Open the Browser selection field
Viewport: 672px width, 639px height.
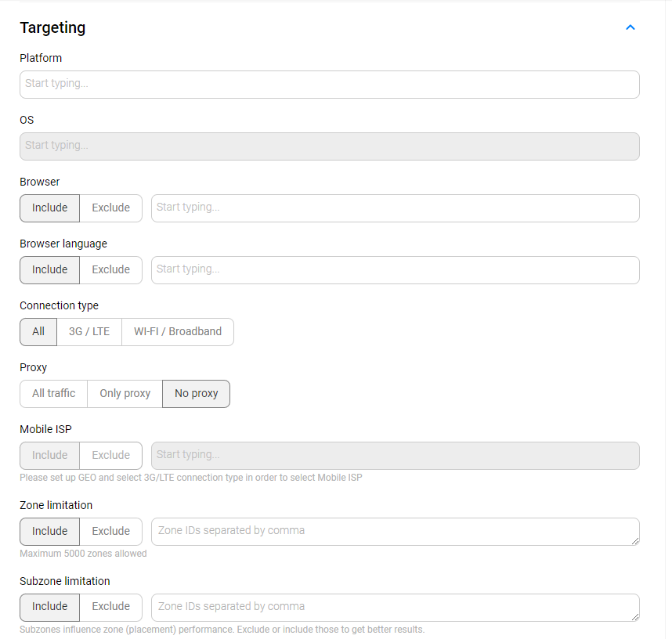395,208
